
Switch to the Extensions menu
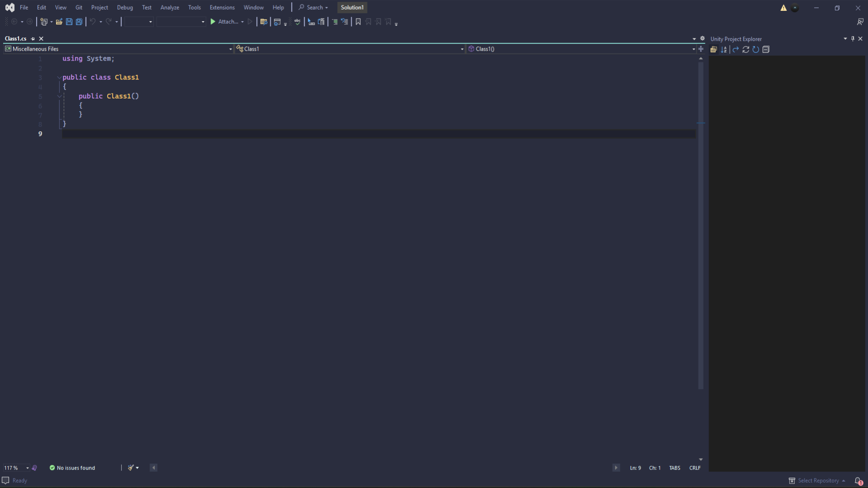click(222, 7)
